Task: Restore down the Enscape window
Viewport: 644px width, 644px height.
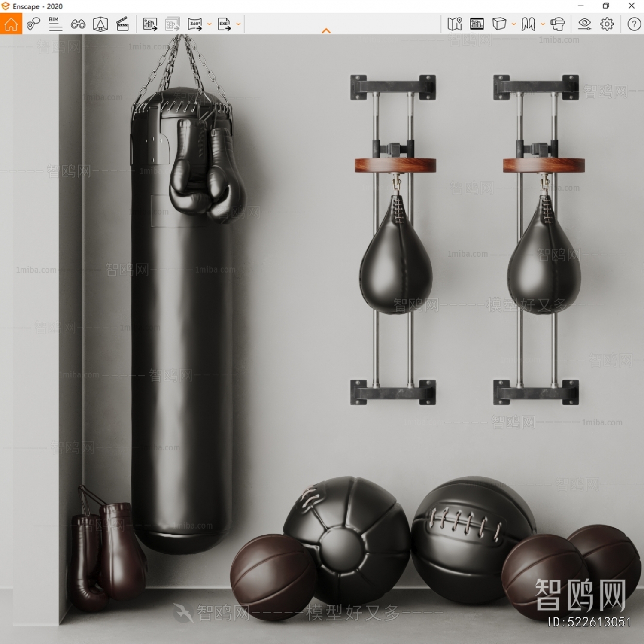Action: [x=606, y=6]
